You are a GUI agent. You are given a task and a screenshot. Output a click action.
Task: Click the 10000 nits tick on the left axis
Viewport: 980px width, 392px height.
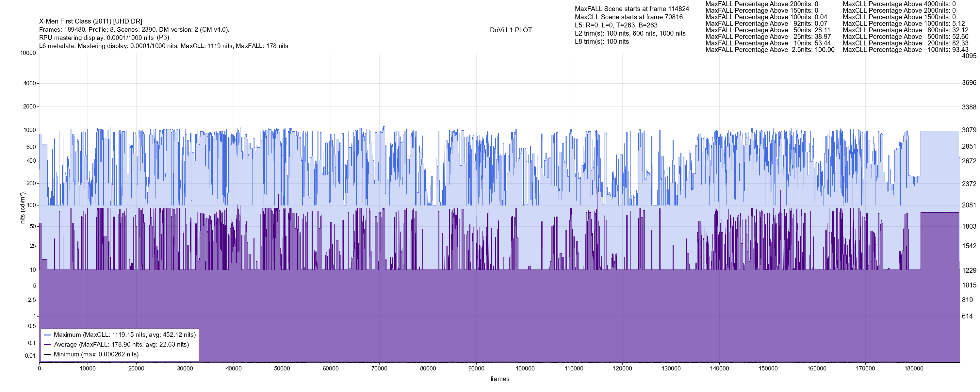point(28,53)
